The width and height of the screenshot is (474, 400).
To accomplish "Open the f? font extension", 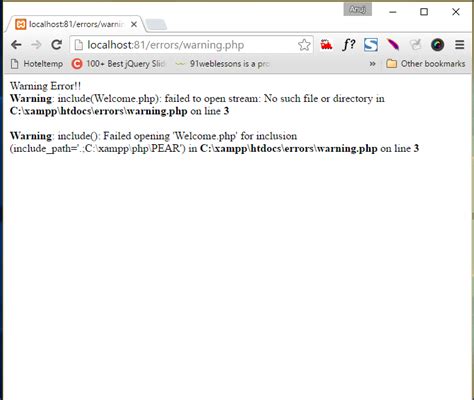I will coord(349,45).
